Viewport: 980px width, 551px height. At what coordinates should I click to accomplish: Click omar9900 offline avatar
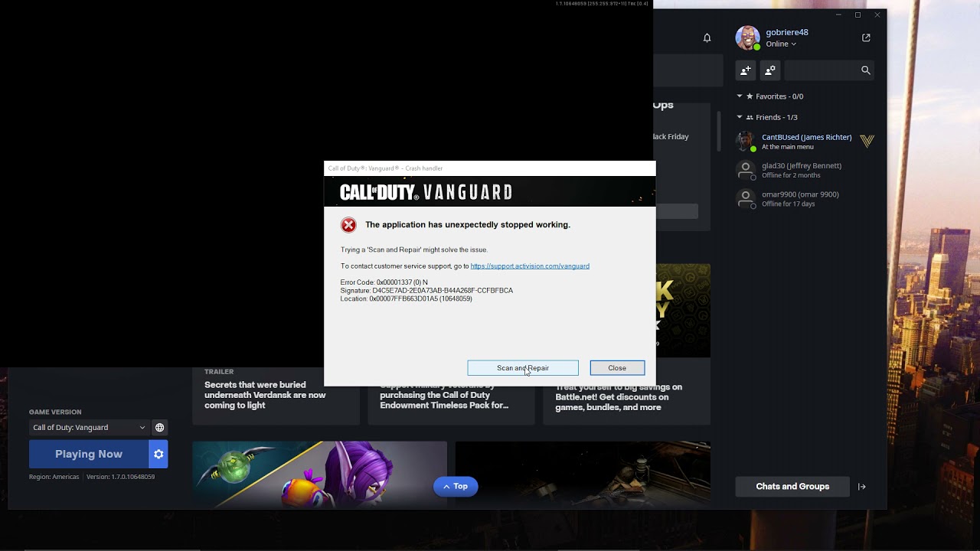click(745, 199)
